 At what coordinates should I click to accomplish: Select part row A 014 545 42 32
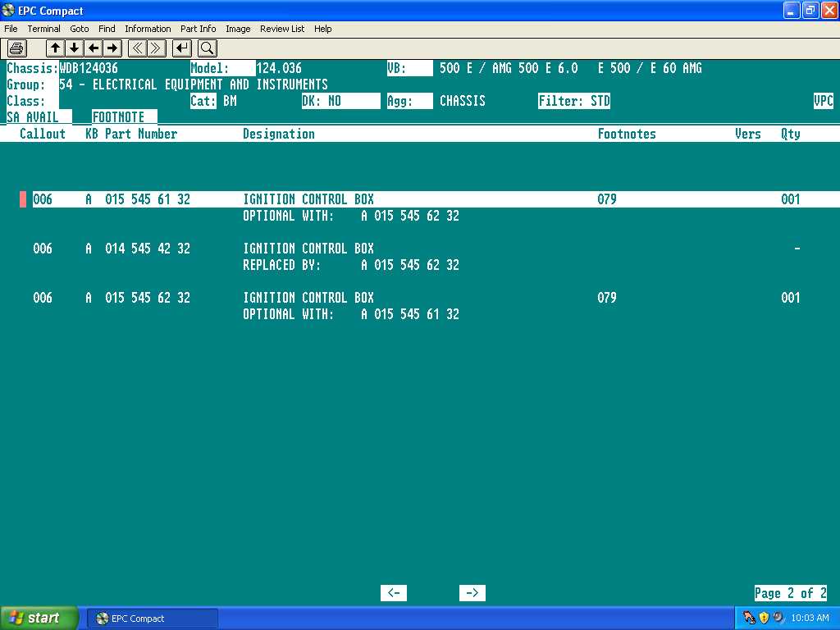point(148,249)
